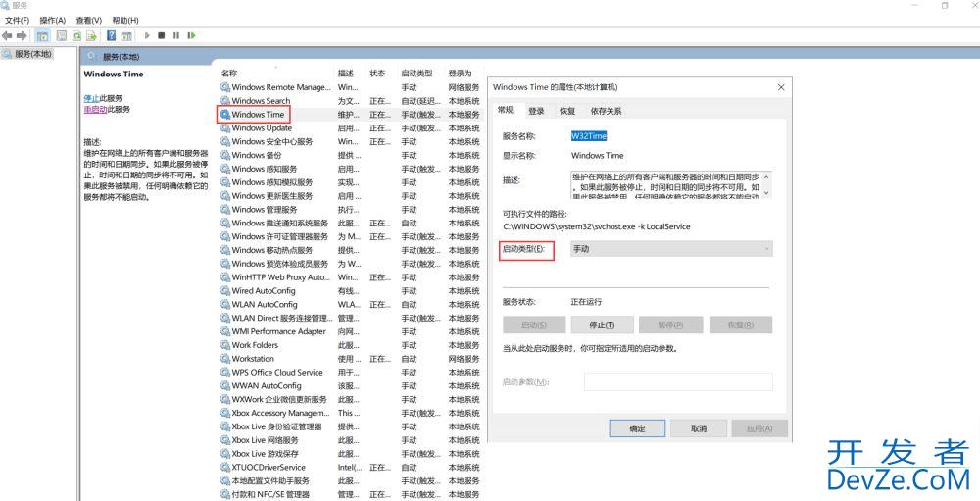This screenshot has height=501, width=980.
Task: Open the blue Help question-mark icon
Action: (112, 35)
